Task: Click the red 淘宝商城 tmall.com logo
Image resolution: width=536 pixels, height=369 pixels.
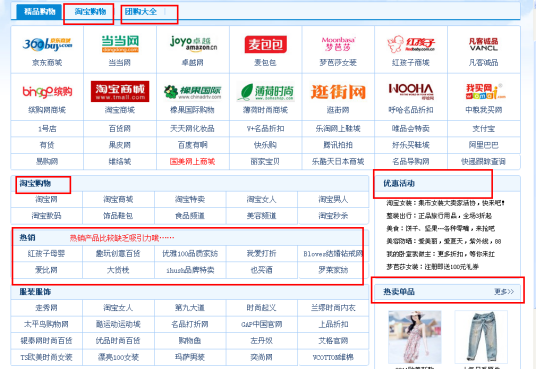Action: [x=120, y=91]
